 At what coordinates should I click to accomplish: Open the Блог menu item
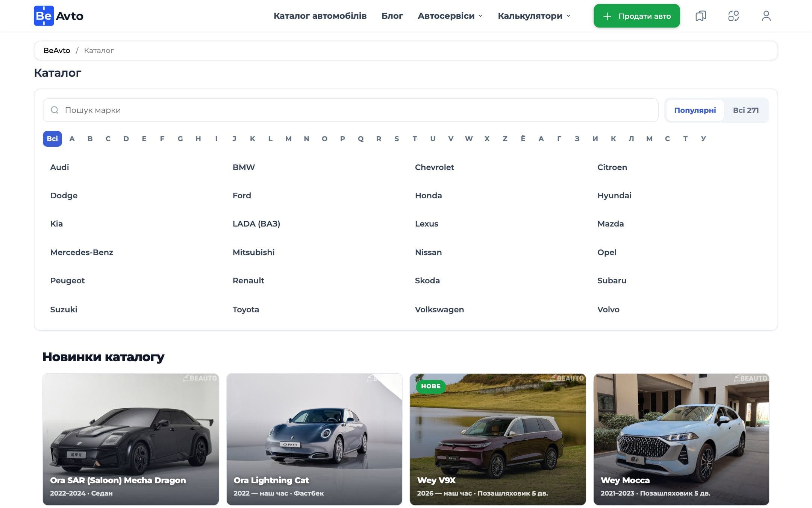(392, 16)
